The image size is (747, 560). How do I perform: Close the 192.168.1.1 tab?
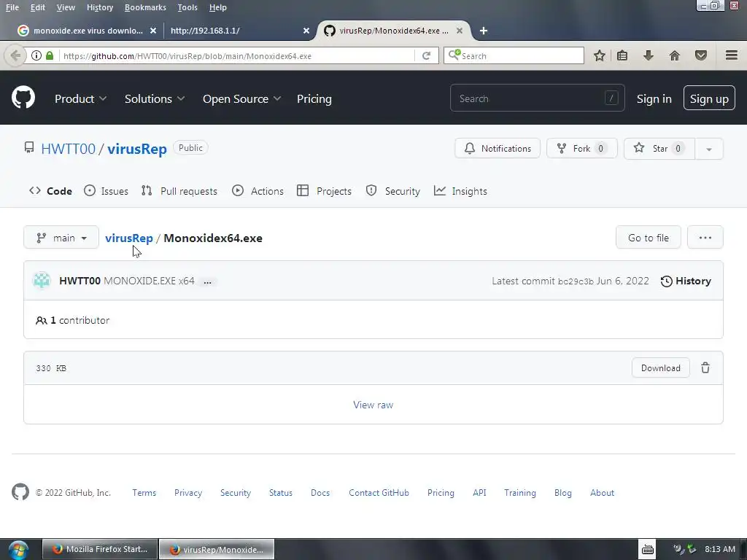pyautogui.click(x=306, y=31)
